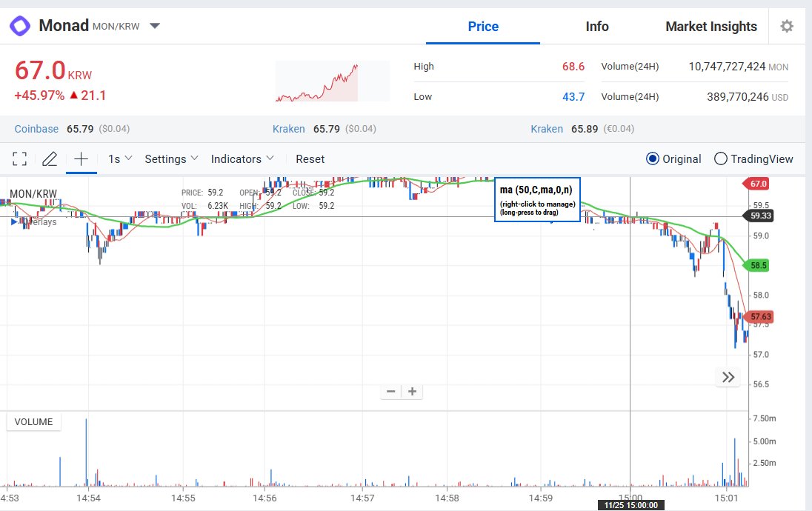Open the 1s interval dropdown
Image resolution: width=812 pixels, height=511 pixels.
pyautogui.click(x=120, y=158)
